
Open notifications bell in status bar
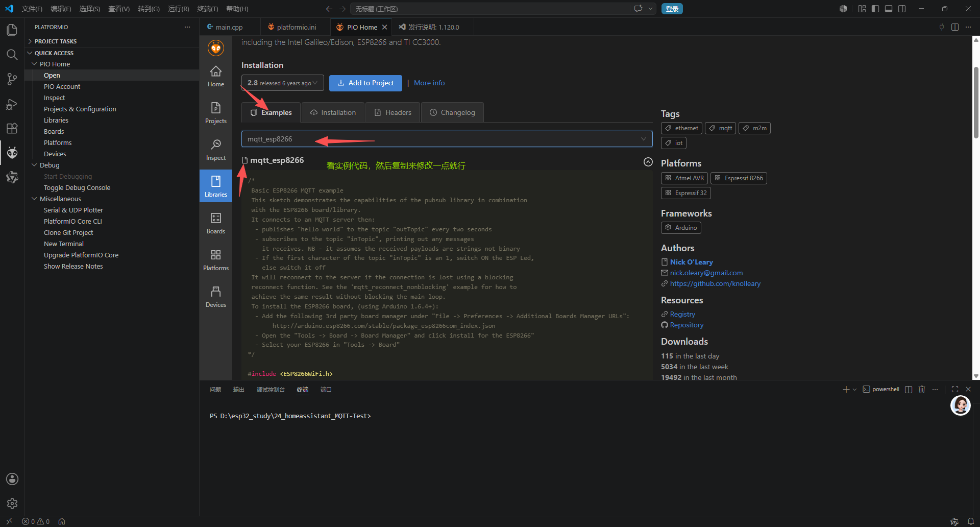coord(970,521)
